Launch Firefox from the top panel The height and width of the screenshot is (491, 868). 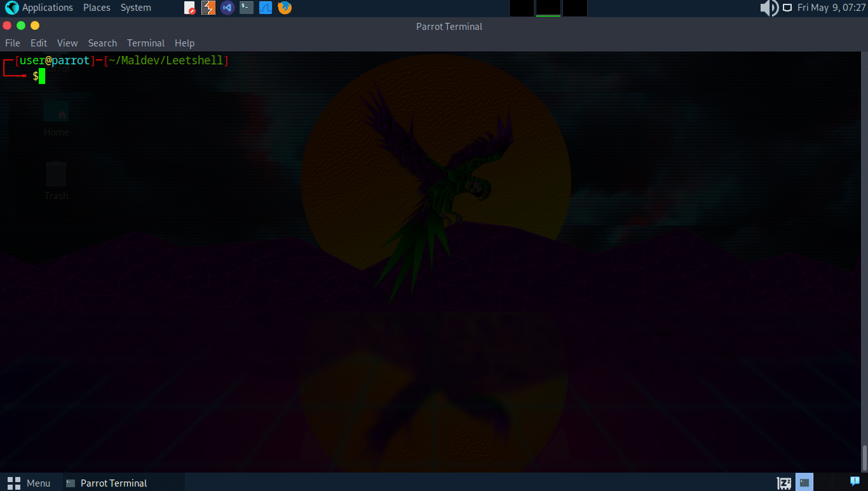[285, 8]
